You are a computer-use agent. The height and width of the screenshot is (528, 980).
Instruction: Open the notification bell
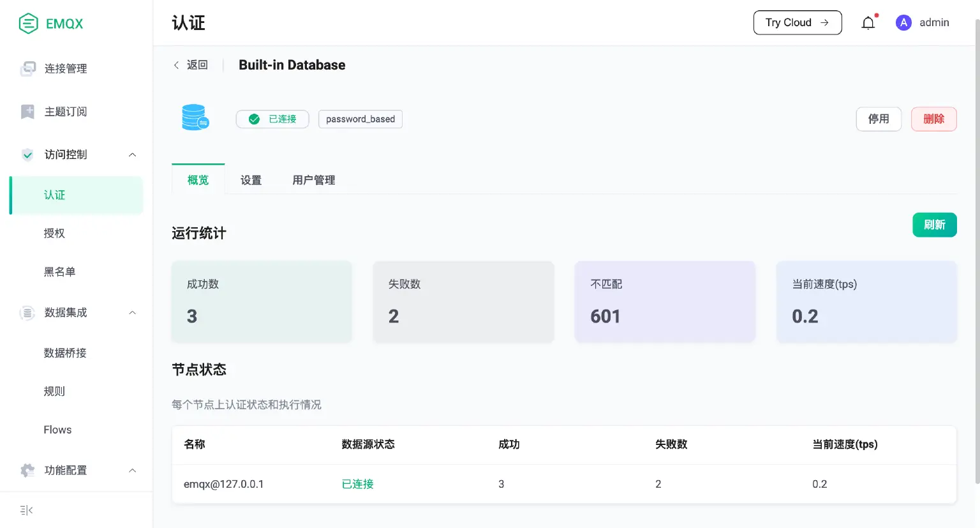868,22
